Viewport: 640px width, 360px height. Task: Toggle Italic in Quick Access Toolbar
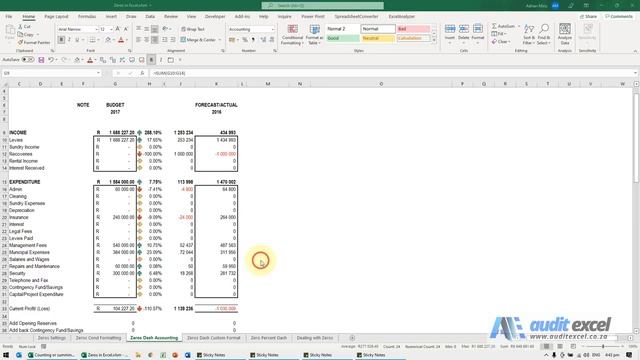[161, 60]
